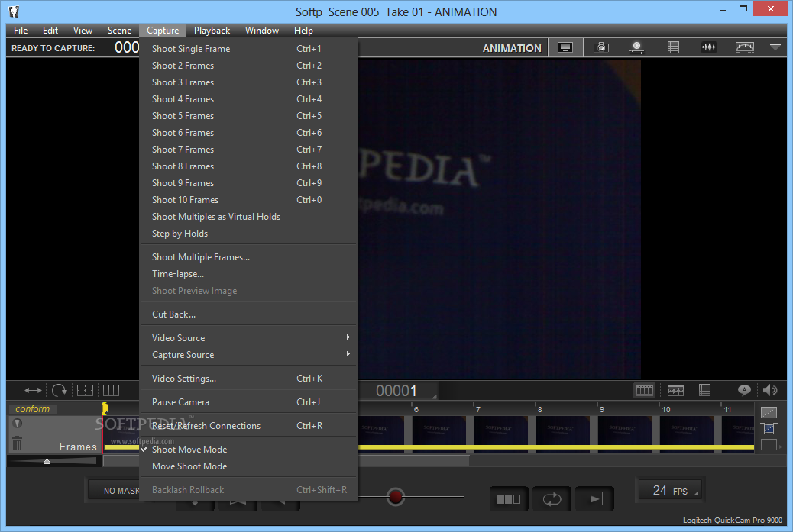Toggle the audio track view icon near timeline

[675, 391]
